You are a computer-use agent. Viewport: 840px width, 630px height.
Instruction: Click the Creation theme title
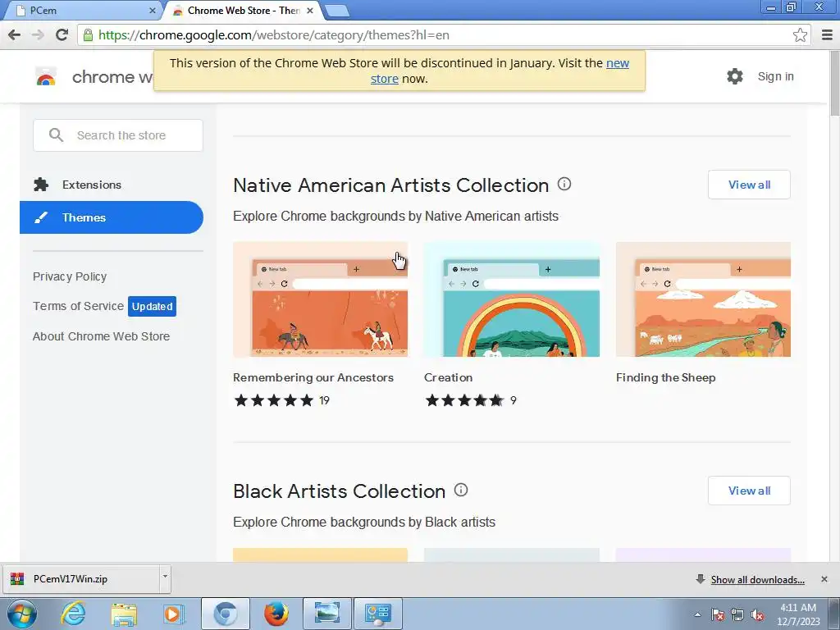pyautogui.click(x=449, y=377)
